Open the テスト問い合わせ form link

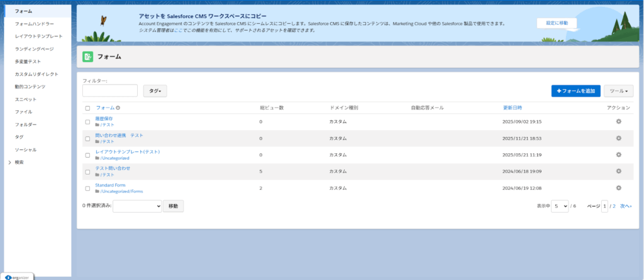click(113, 168)
